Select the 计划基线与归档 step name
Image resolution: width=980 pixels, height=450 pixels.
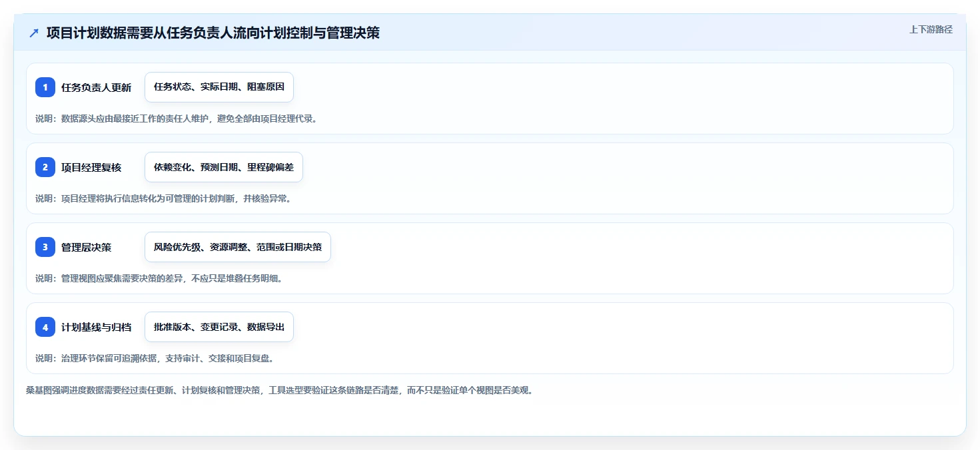point(96,327)
